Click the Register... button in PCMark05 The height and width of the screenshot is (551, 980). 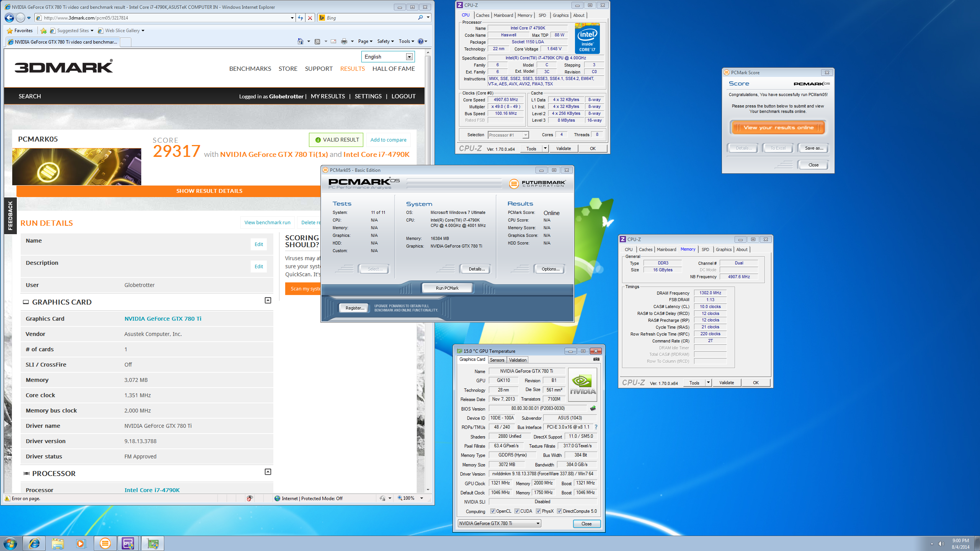354,308
